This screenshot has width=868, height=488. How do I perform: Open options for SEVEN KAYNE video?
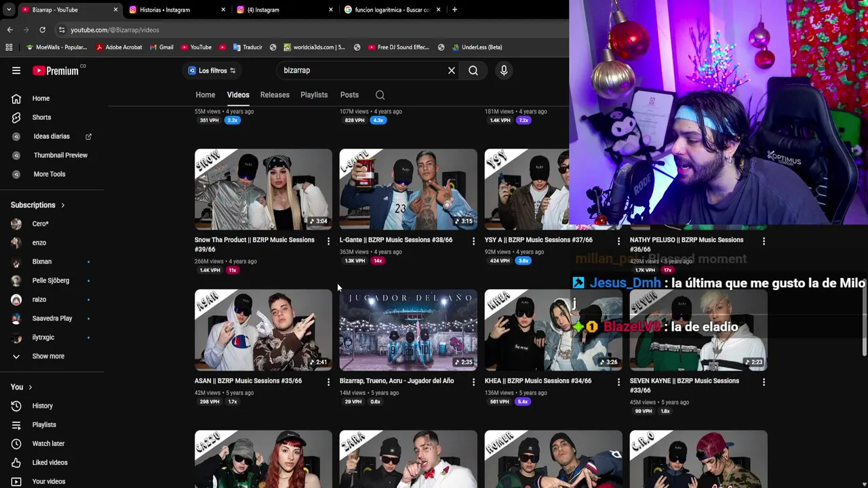764,382
